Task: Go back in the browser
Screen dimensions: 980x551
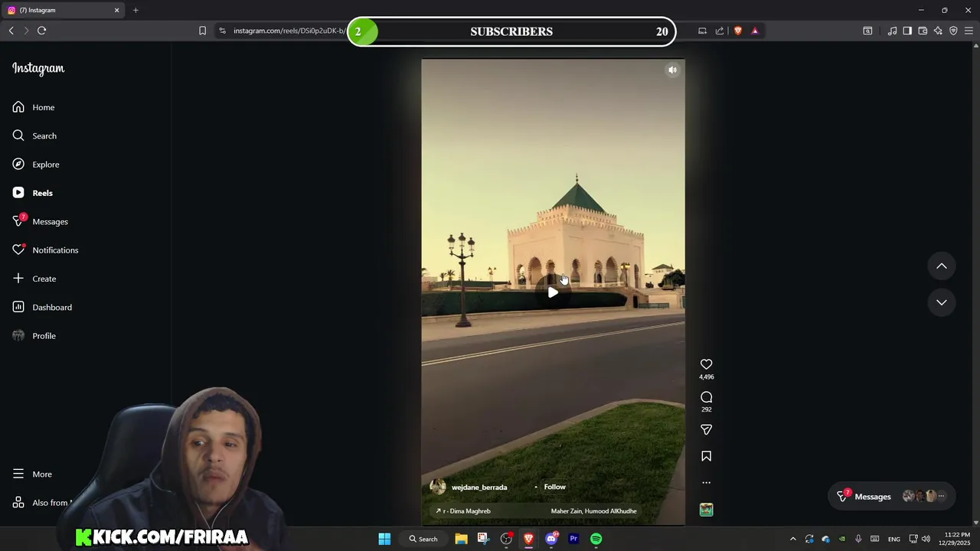Action: [x=11, y=31]
